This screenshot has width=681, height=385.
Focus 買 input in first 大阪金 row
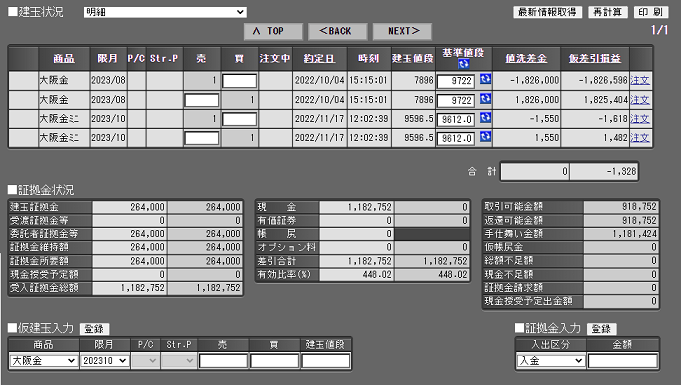tap(239, 81)
